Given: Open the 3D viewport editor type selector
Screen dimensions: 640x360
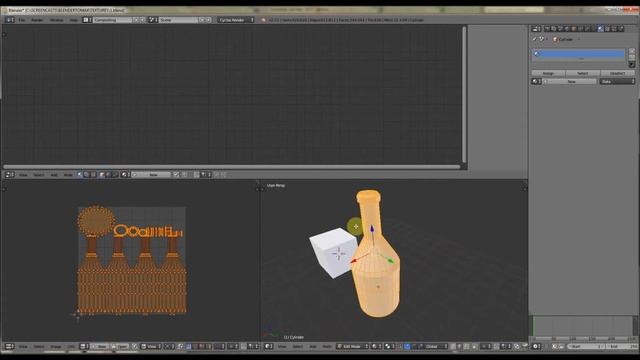Looking at the screenshot, I should point(269,346).
